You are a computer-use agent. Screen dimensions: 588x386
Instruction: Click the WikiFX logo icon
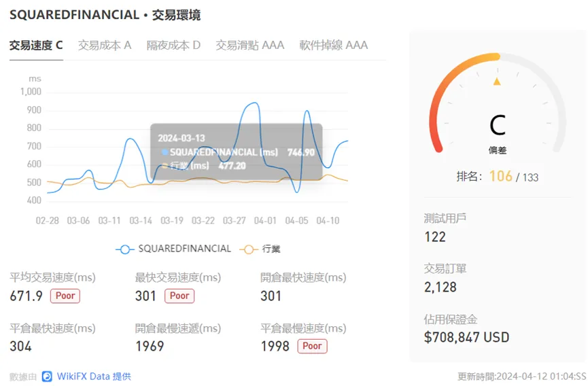47,376
